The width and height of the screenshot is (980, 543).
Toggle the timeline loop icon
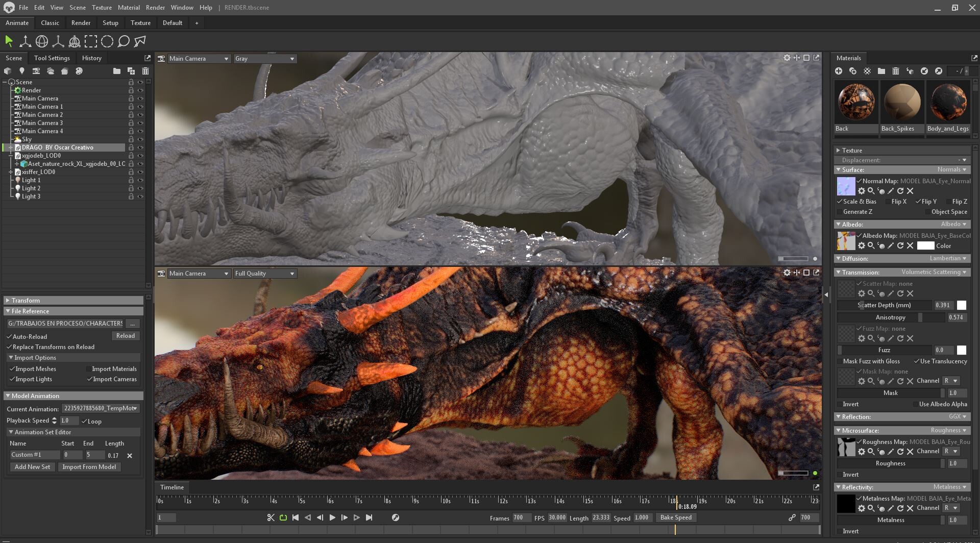click(x=283, y=517)
